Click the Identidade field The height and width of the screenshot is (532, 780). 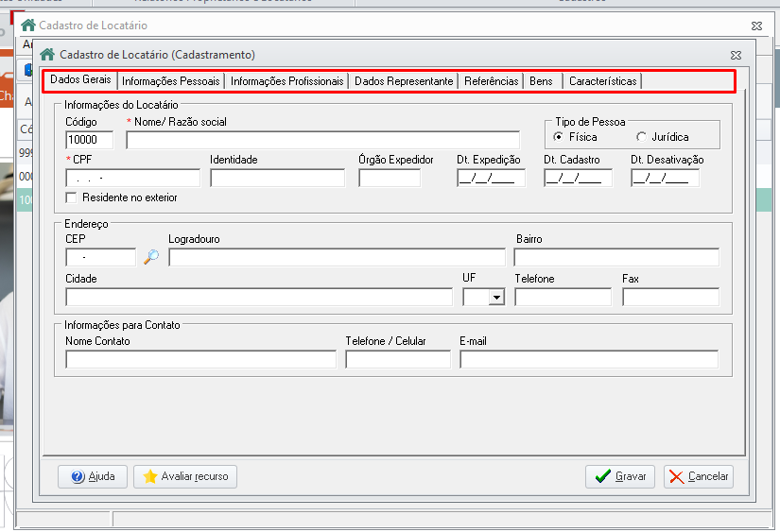(278, 178)
